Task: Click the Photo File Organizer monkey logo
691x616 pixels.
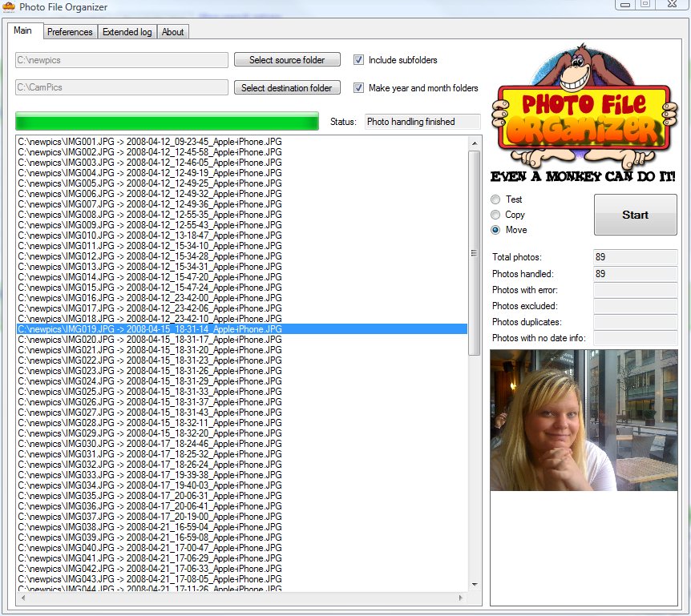Action: pos(584,113)
